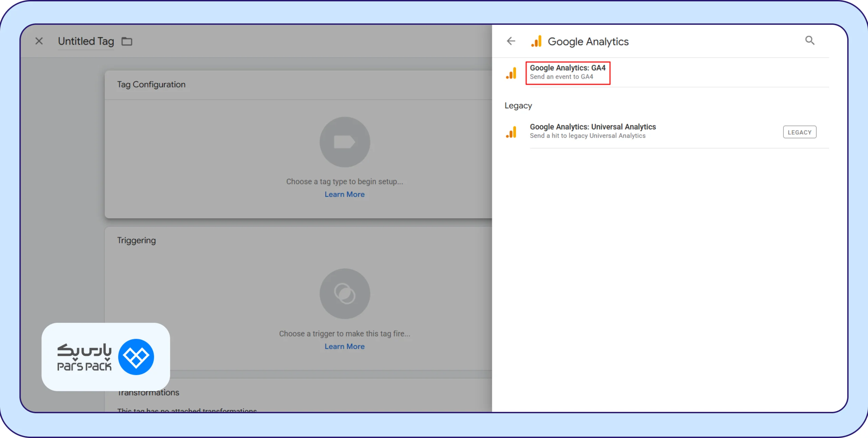The image size is (868, 438).
Task: Click the LEGACY badge on Universal Analytics
Action: click(x=800, y=132)
